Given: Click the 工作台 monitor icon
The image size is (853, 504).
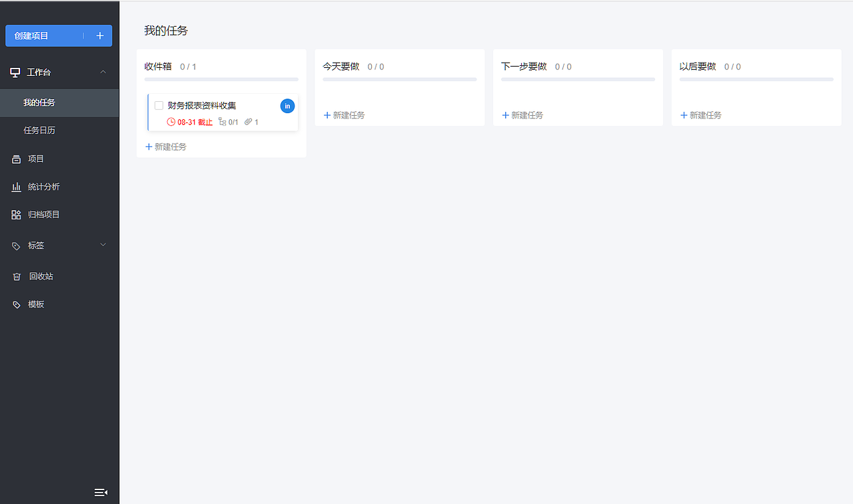Looking at the screenshot, I should coord(15,72).
